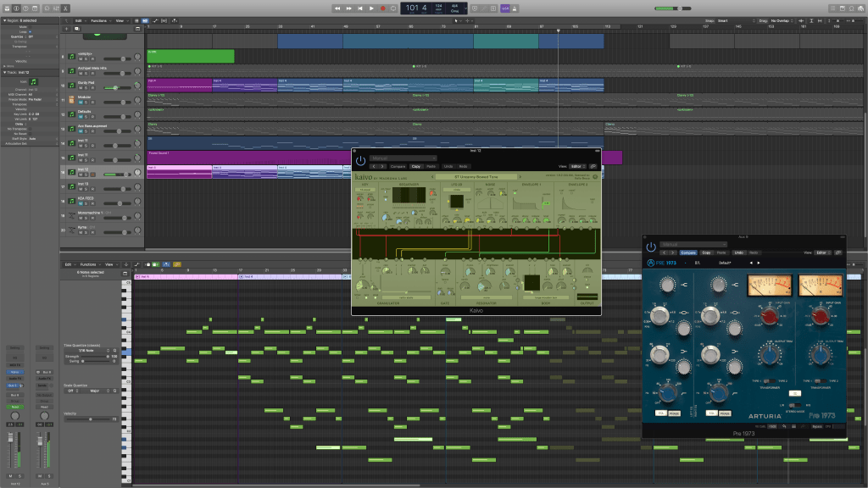Open the tracks area Edit menu
Image resolution: width=868 pixels, height=488 pixels.
[x=79, y=20]
